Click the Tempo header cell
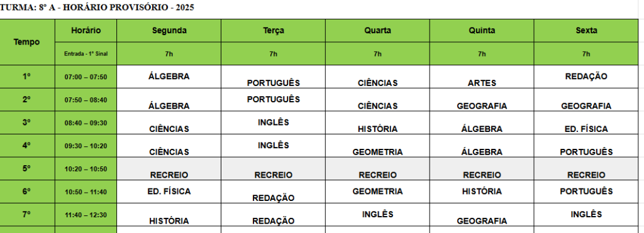The width and height of the screenshot is (644, 233). coord(27,42)
